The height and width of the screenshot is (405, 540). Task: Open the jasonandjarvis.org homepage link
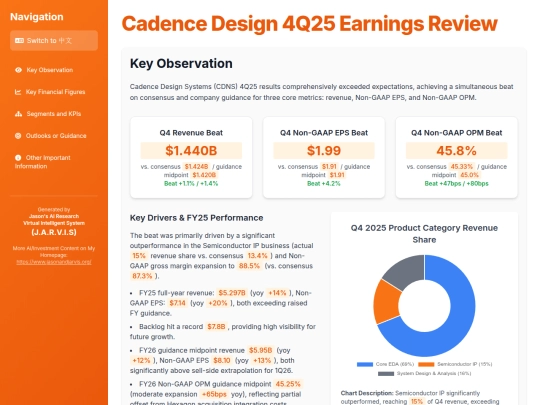coord(54,262)
